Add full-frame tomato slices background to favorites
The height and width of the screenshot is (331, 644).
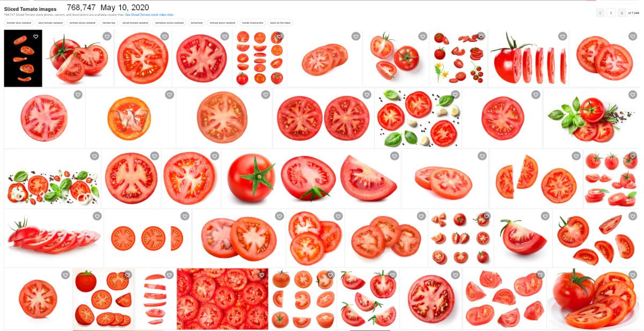(262, 275)
